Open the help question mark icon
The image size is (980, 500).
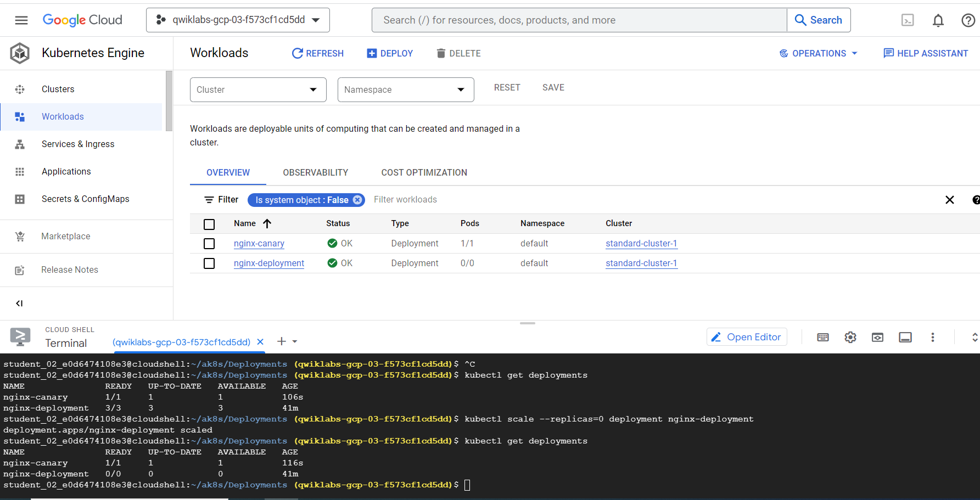[968, 20]
